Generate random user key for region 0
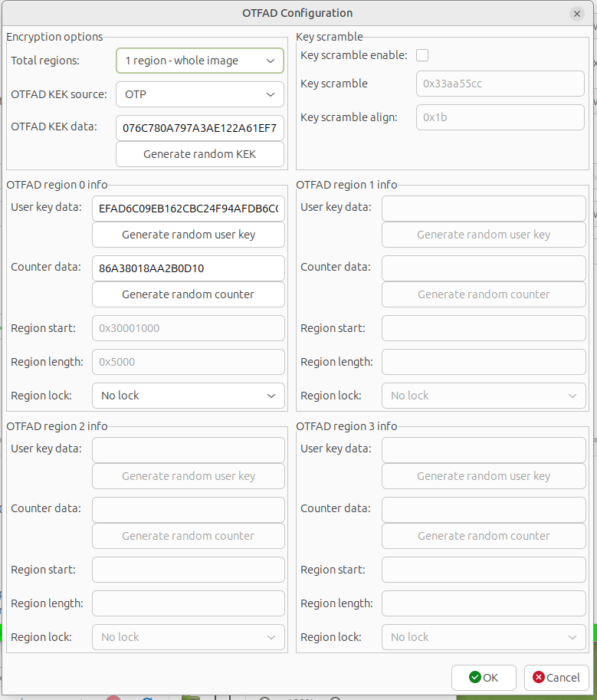 [188, 235]
